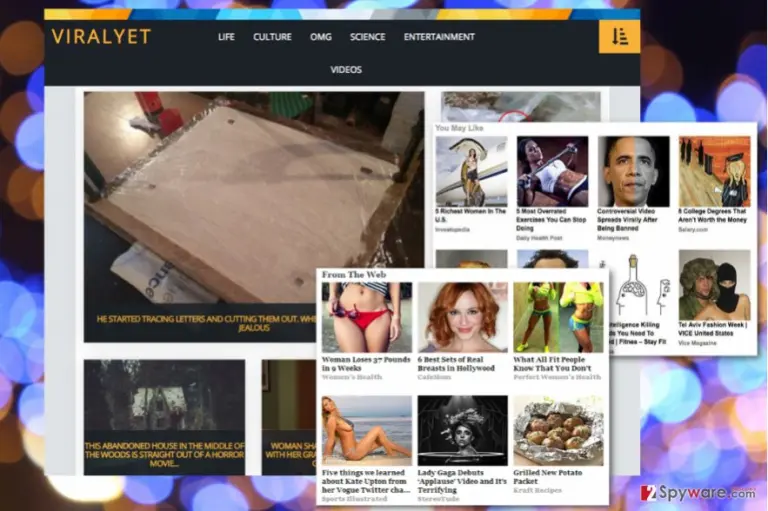Click the ViralYet site logo
This screenshot has height=511, width=768.
[x=101, y=37]
